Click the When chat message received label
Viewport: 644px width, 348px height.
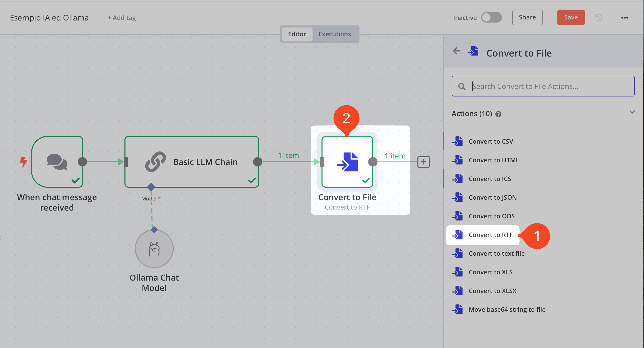tap(57, 202)
